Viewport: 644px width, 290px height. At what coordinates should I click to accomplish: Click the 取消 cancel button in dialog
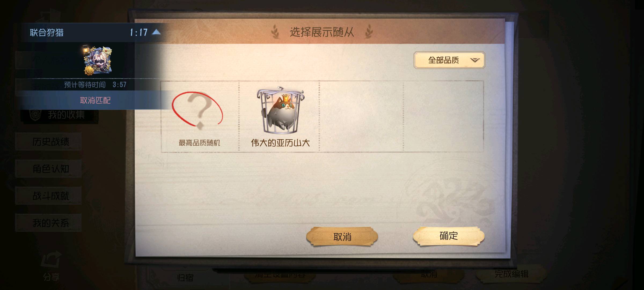click(x=342, y=237)
